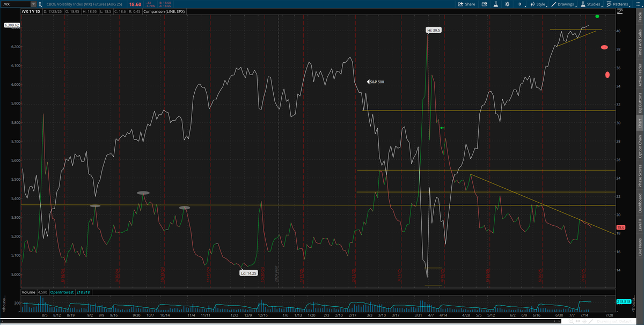
Task: Click the Lo: 14.25 price bubble
Action: click(247, 272)
